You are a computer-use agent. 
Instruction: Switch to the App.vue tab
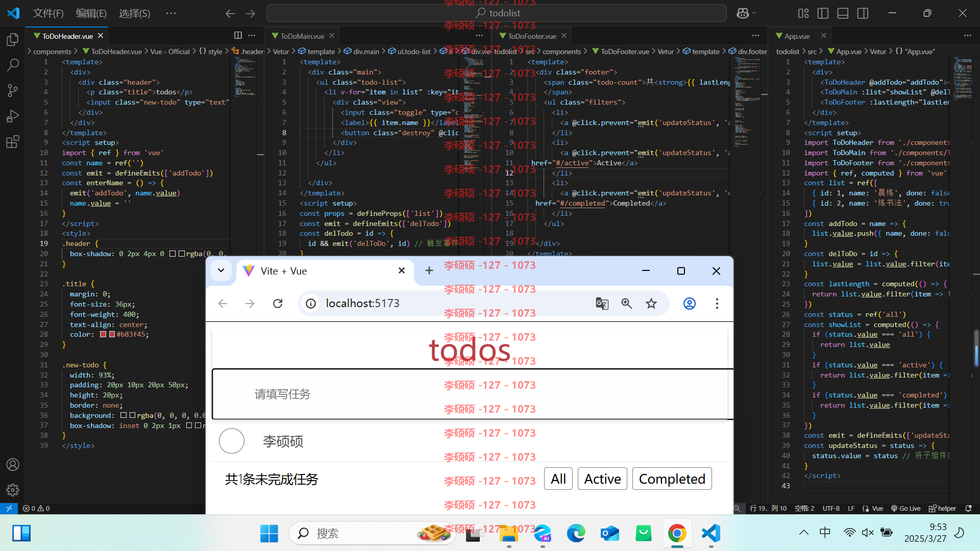[x=797, y=36]
